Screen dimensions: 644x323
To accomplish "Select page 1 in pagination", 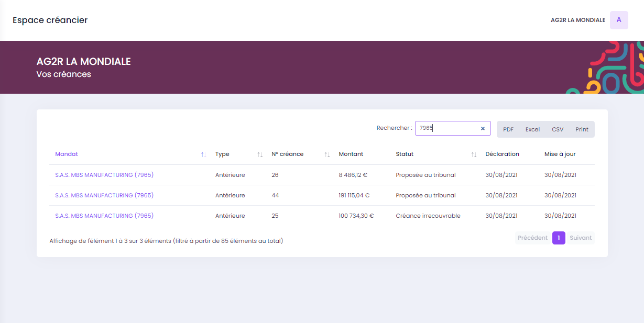I will [x=559, y=238].
